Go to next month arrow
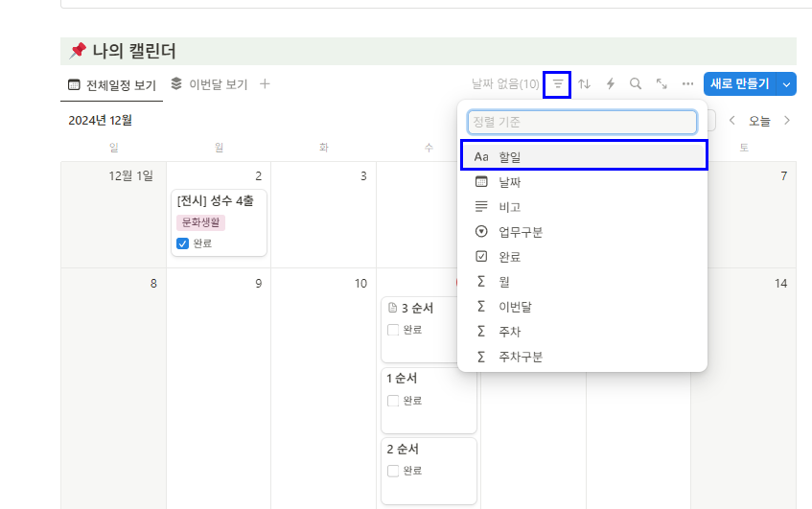The width and height of the screenshot is (812, 509). (787, 121)
